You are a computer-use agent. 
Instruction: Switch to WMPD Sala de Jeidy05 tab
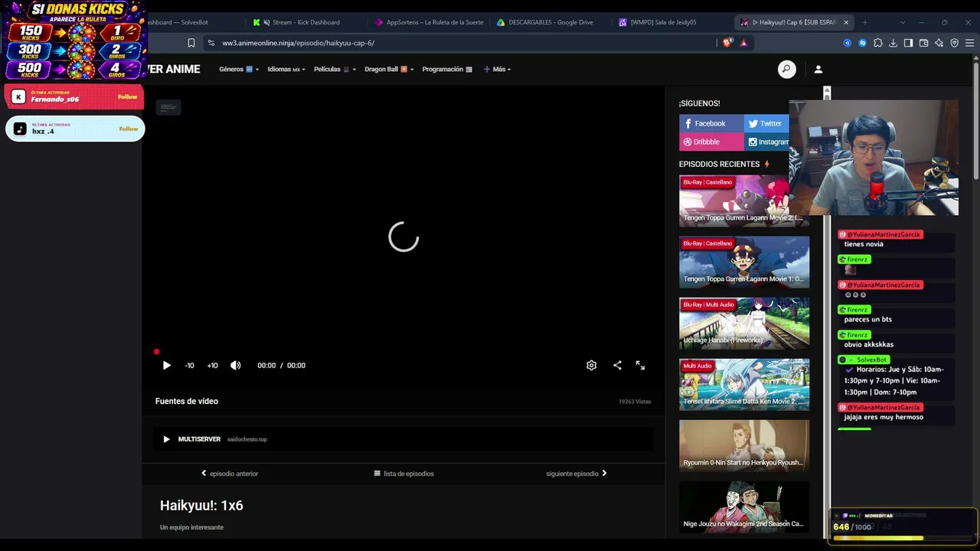pyautogui.click(x=673, y=22)
